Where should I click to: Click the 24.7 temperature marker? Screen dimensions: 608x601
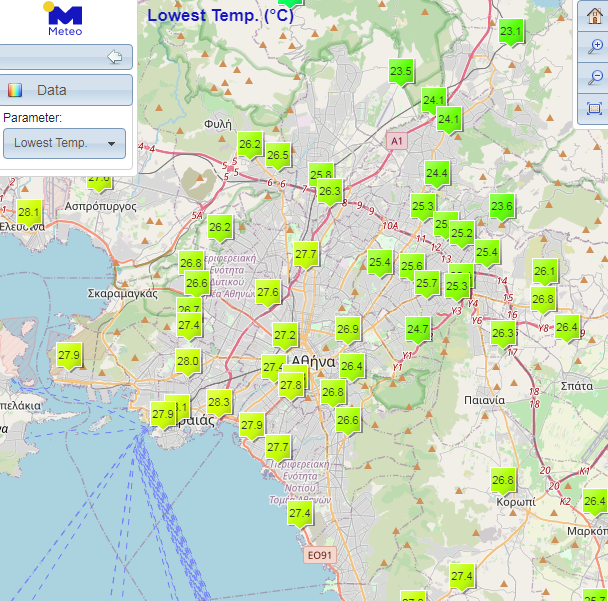[x=418, y=329]
